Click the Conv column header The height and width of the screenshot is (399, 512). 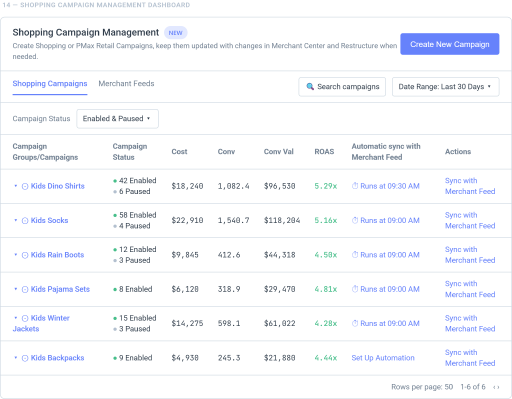(226, 152)
